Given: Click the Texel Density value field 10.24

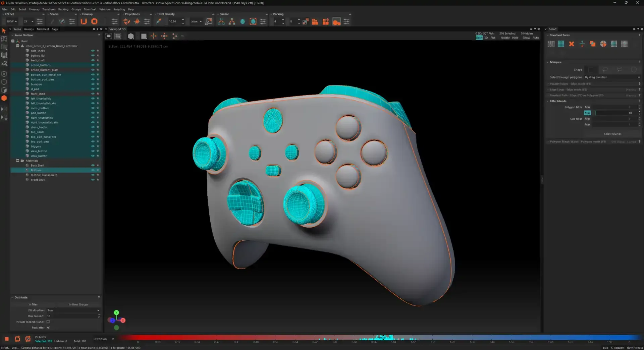Looking at the screenshot, I should click(x=174, y=21).
